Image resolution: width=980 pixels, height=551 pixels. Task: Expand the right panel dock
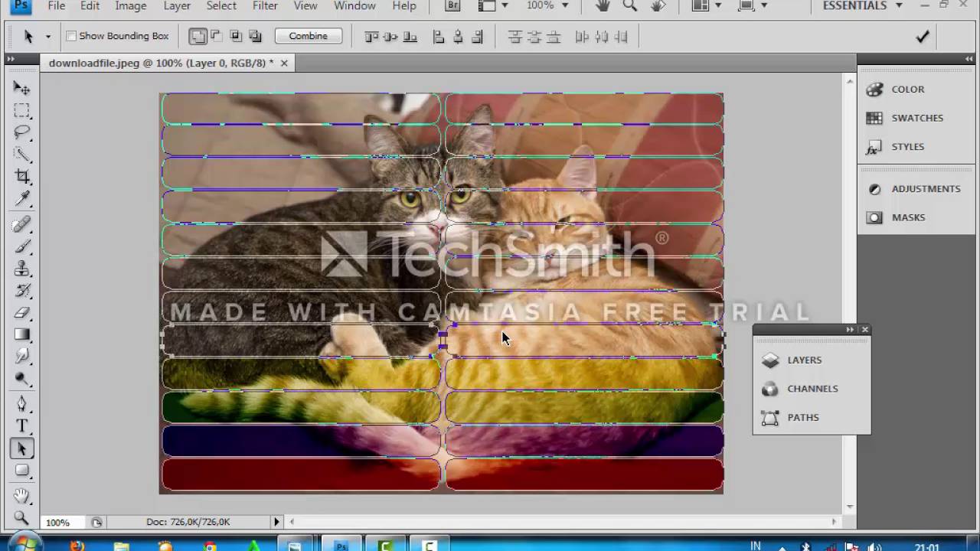tap(969, 59)
